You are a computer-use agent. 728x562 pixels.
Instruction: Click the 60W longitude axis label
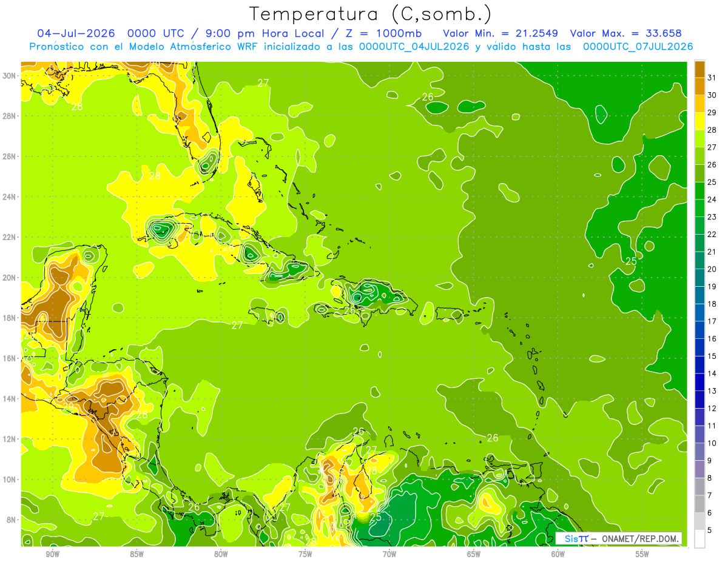click(x=558, y=554)
